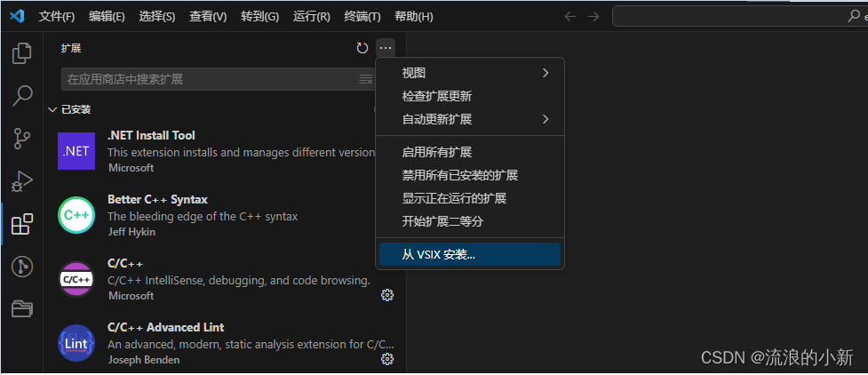
Task: Choose 从 VSIX 安装...
Action: click(469, 254)
